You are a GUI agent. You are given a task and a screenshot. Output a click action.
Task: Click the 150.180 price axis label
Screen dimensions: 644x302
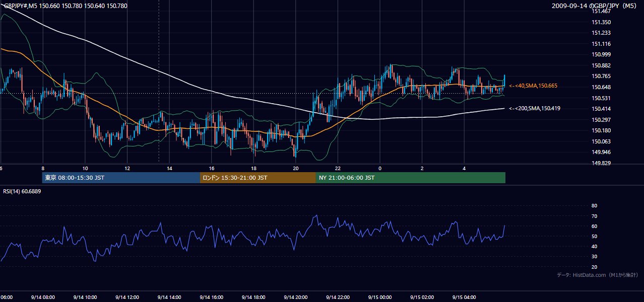coord(601,130)
